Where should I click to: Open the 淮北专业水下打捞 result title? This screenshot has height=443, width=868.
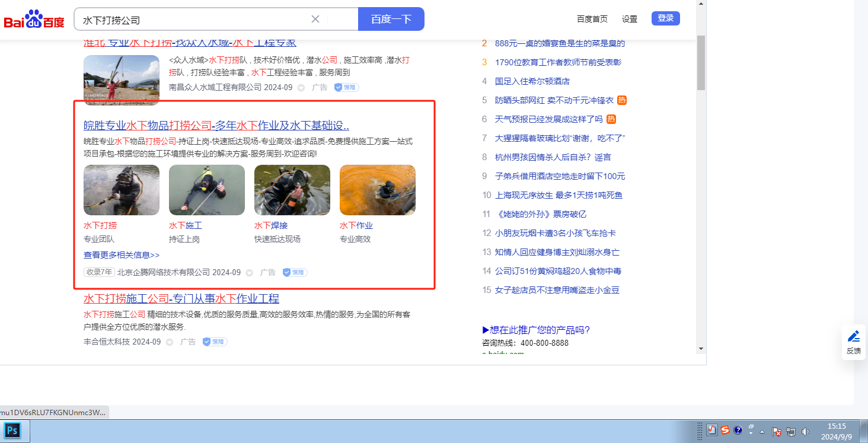[x=190, y=42]
